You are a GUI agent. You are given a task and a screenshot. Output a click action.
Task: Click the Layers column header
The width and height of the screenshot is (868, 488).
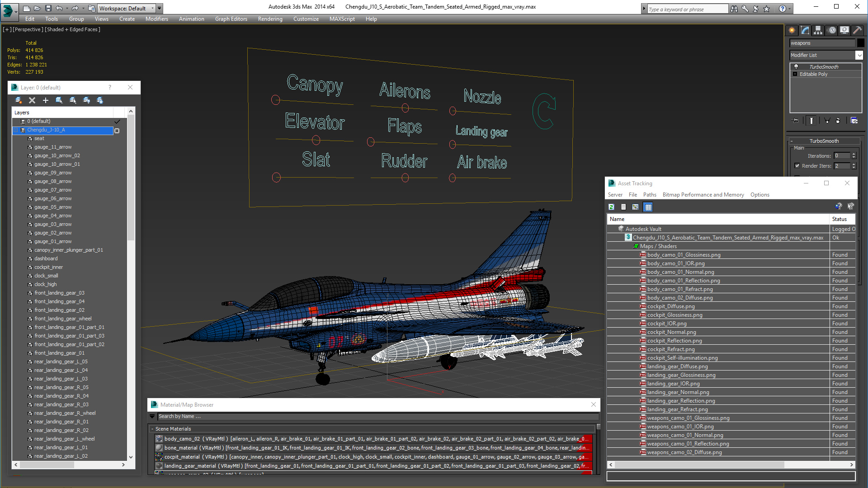point(62,113)
